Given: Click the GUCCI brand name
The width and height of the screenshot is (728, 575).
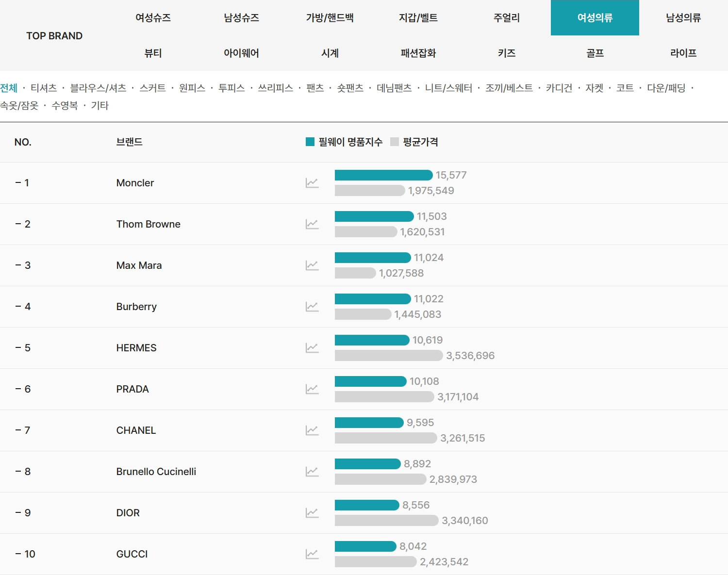Looking at the screenshot, I should (x=132, y=554).
